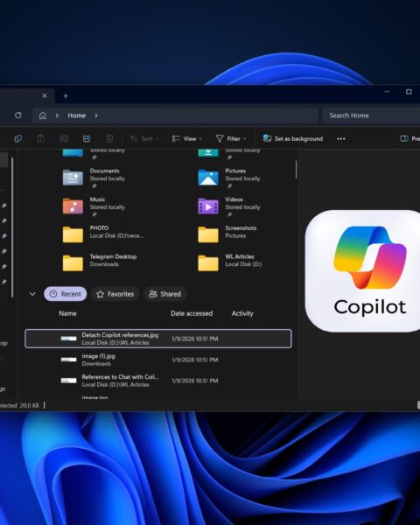Viewport: 420px width, 525px height.
Task: Open the View dropdown
Action: [x=187, y=138]
